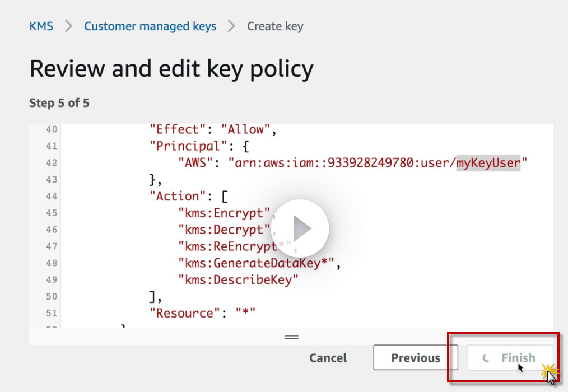Click the Create key breadcrumb item
This screenshot has height=392, width=568.
275,26
